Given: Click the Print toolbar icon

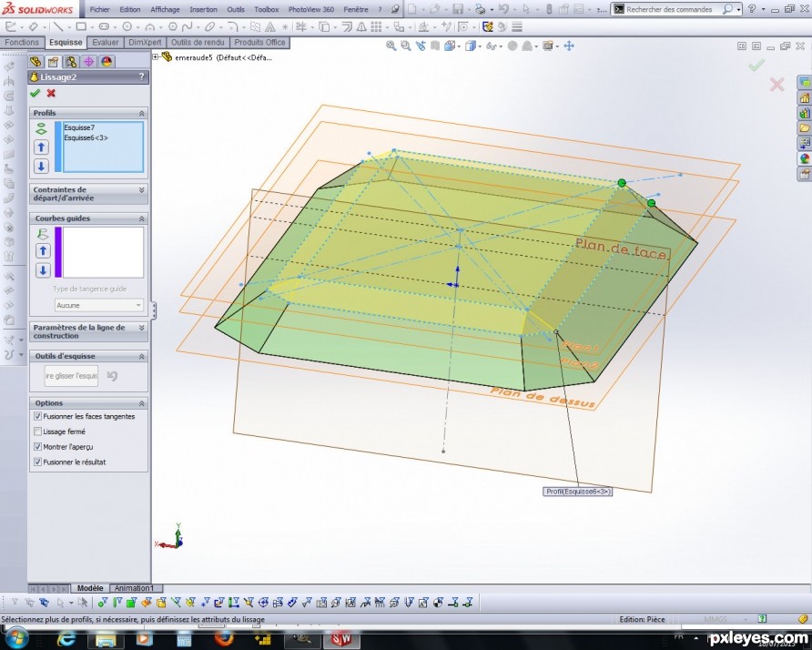Looking at the screenshot, I should (481, 9).
